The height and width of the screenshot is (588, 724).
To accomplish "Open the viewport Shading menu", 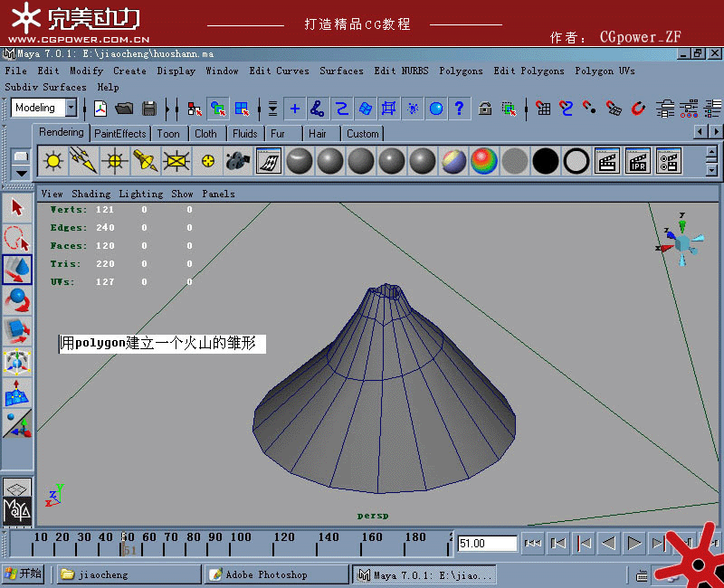I will [91, 194].
